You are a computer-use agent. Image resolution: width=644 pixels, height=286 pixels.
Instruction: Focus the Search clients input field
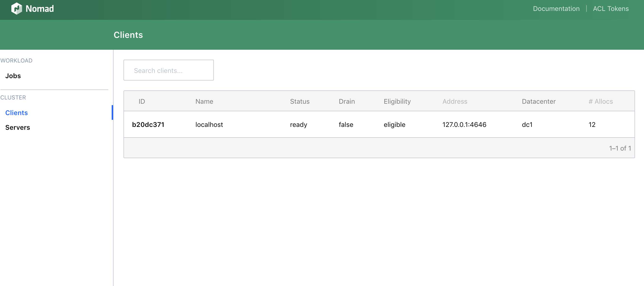(168, 70)
